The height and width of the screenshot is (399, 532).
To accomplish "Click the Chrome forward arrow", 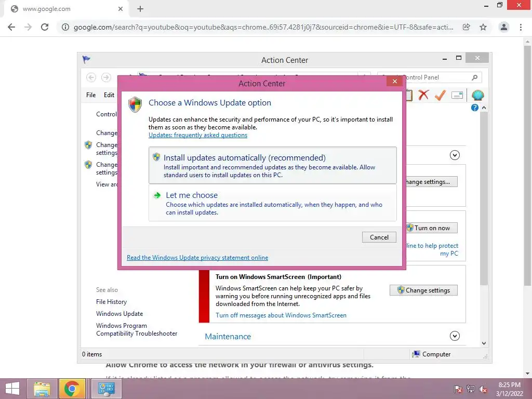I will click(x=28, y=27).
